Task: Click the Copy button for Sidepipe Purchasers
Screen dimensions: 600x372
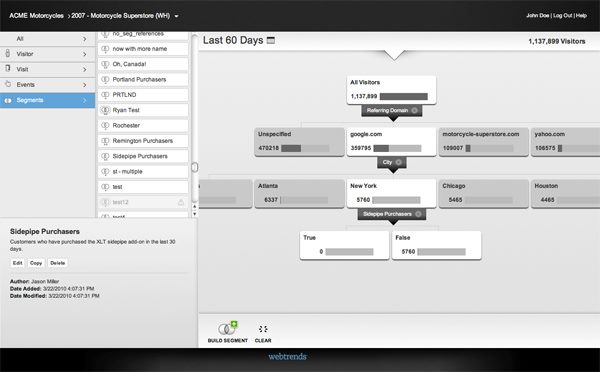Action: click(36, 263)
